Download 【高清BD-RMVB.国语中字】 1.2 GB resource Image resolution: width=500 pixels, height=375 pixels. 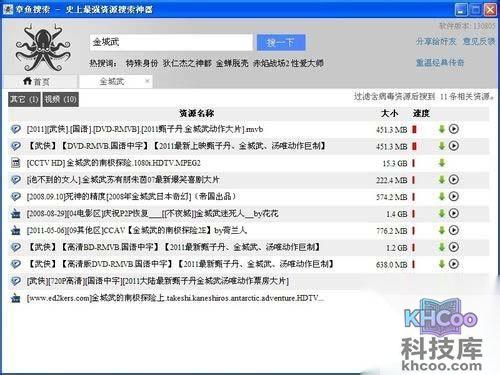pyautogui.click(x=442, y=247)
